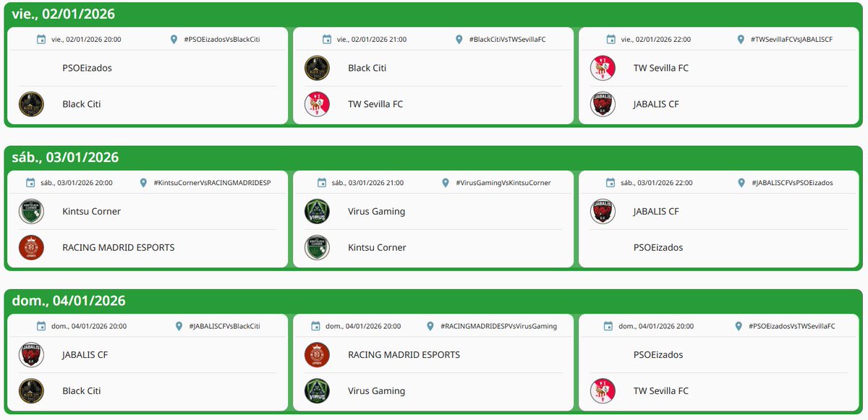Click location pin beside #TWSevillaFCVsJABALISCF
868x420 pixels.
[x=741, y=39]
